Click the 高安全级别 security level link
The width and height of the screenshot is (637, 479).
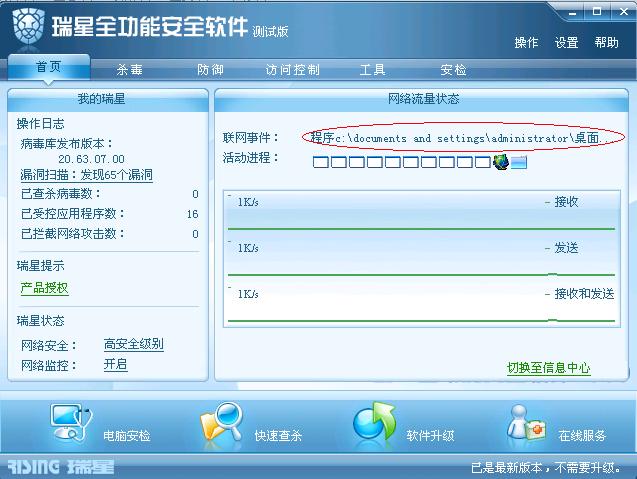134,344
